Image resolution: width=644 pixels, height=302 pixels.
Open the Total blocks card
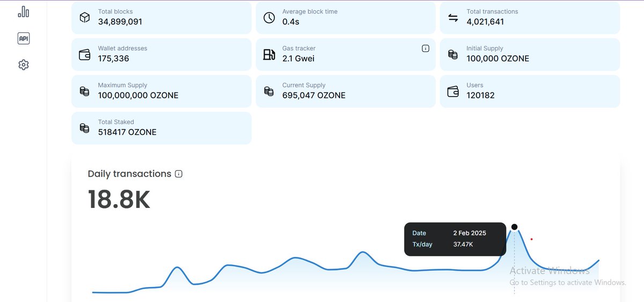tap(162, 18)
